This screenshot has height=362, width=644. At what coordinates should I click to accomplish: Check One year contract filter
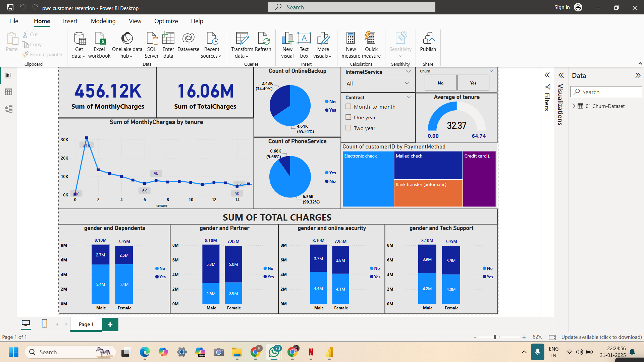tap(348, 117)
